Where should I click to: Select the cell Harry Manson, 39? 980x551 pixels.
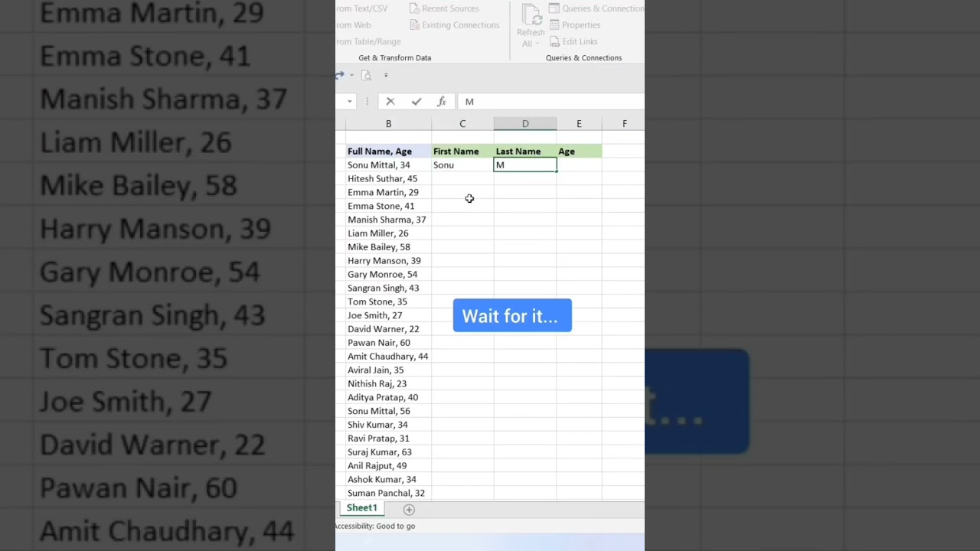(x=388, y=261)
